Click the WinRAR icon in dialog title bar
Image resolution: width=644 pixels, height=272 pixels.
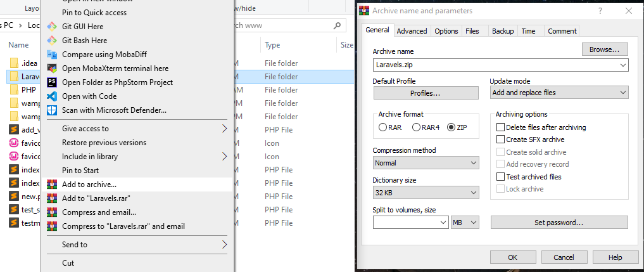(x=364, y=11)
